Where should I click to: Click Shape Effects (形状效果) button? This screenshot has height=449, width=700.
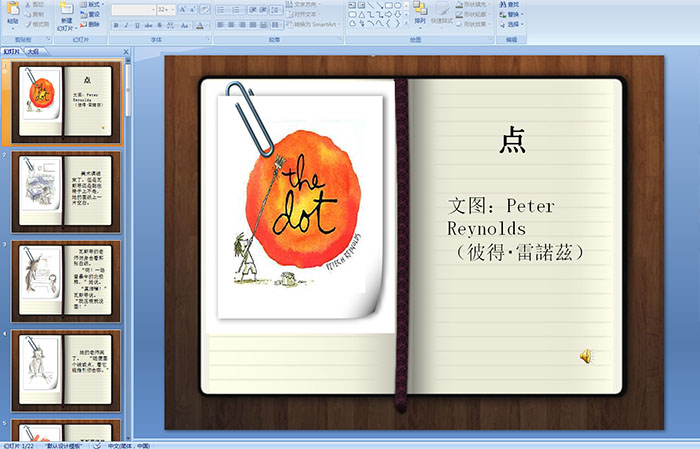tap(471, 24)
